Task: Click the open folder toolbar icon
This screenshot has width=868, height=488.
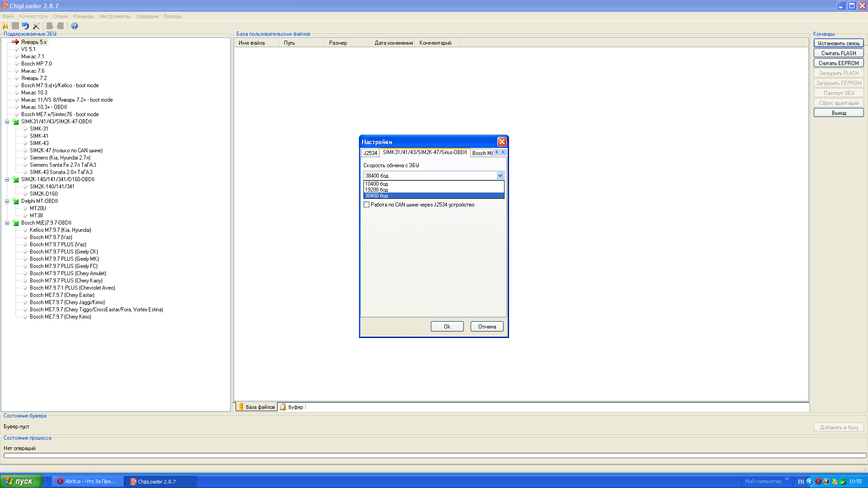Action: point(5,26)
